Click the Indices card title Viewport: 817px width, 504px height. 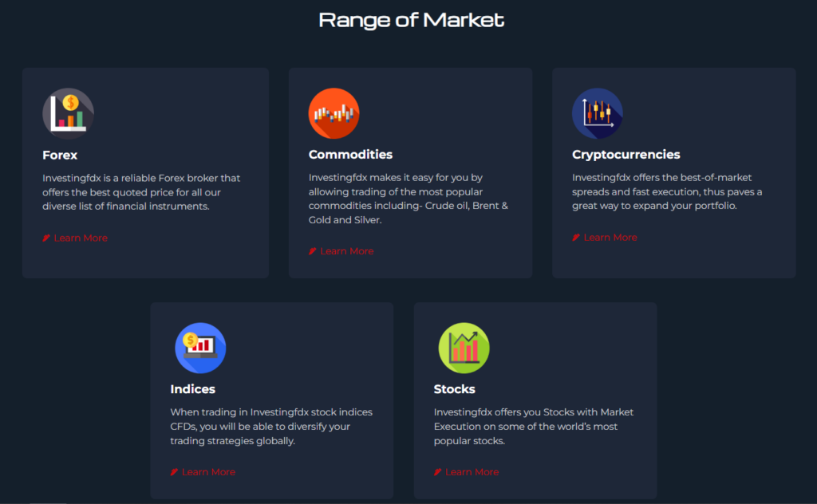coord(192,389)
